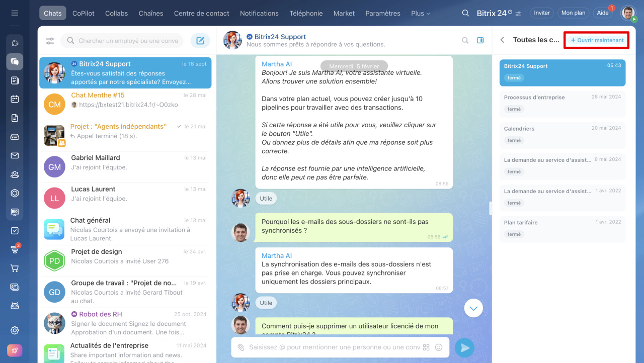This screenshot has height=363, width=644.
Task: Open the Mail icon in left sidebar
Action: 15,155
